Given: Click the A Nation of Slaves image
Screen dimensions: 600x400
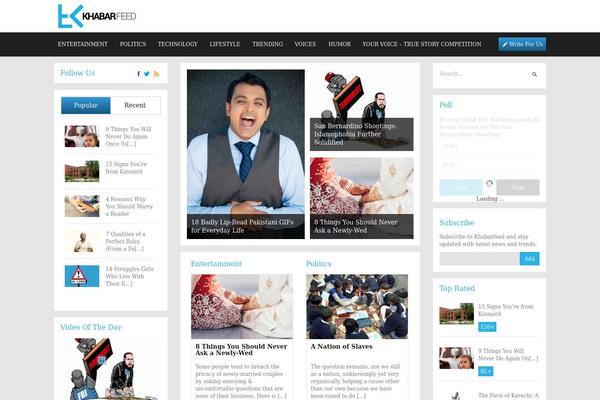Looking at the screenshot, I should tap(357, 307).
